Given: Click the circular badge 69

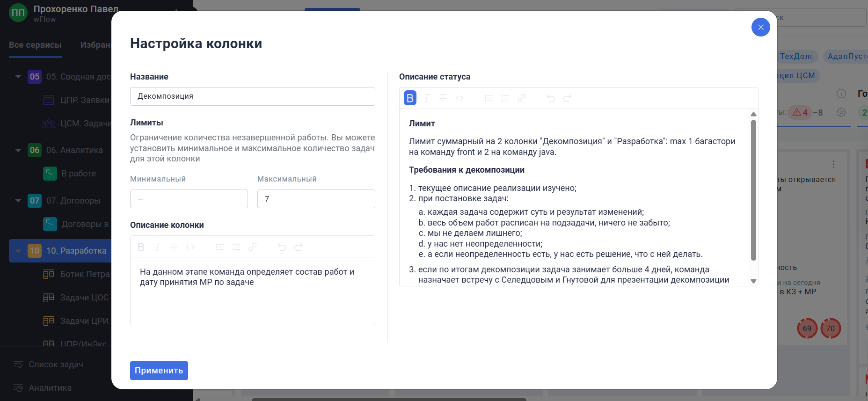Looking at the screenshot, I should click(807, 328).
